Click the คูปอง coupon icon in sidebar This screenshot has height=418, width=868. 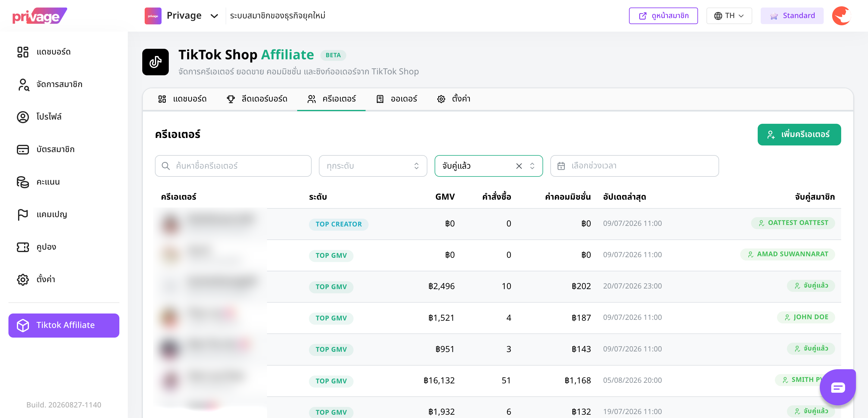[x=23, y=247]
